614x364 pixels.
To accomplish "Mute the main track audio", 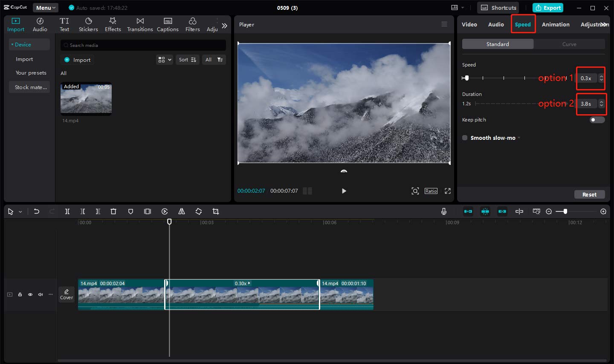I will click(41, 295).
